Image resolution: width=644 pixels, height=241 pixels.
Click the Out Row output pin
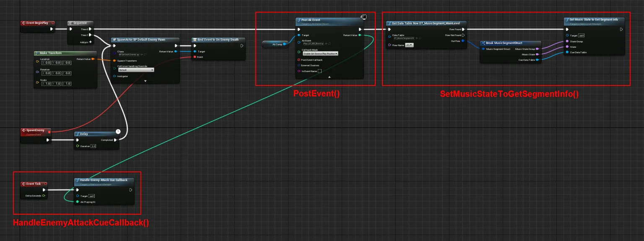click(x=463, y=41)
